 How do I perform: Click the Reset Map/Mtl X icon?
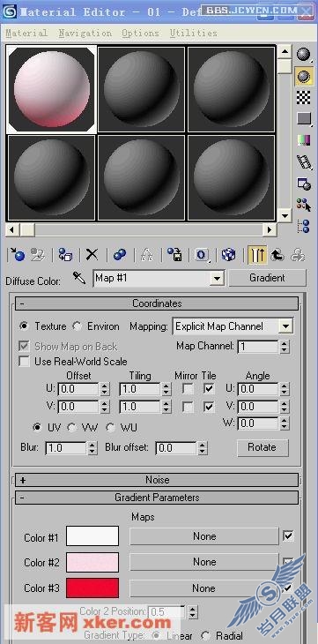92,255
